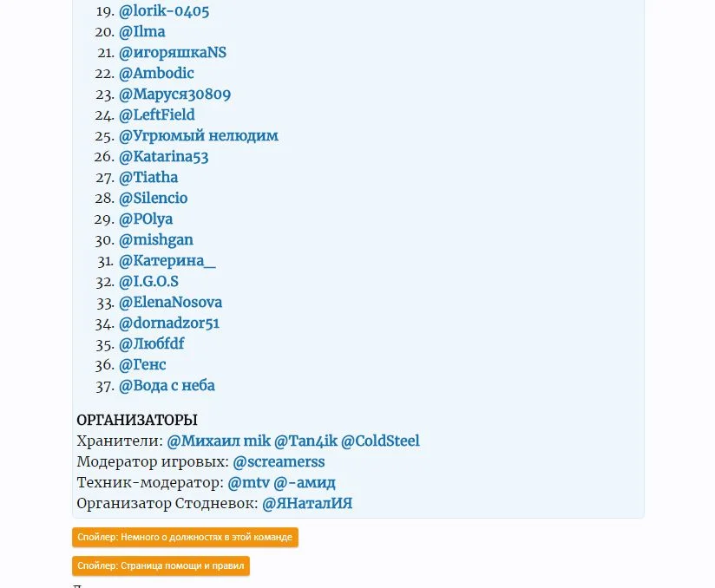
Task: Open @Вода с неба profile
Action: click(167, 386)
